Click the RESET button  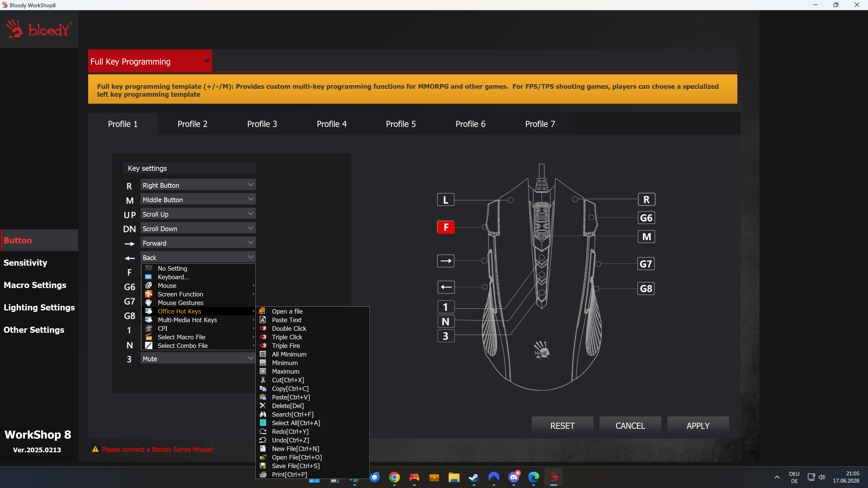pos(562,426)
